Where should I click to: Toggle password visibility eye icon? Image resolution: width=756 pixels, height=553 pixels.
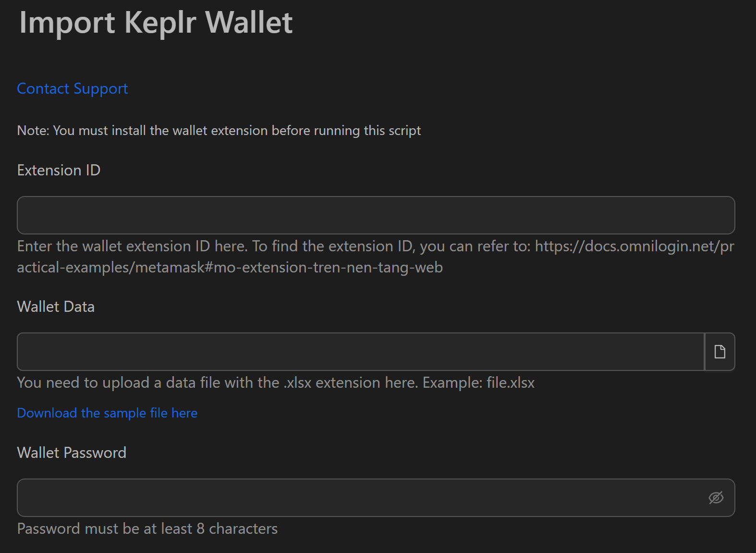coord(716,498)
